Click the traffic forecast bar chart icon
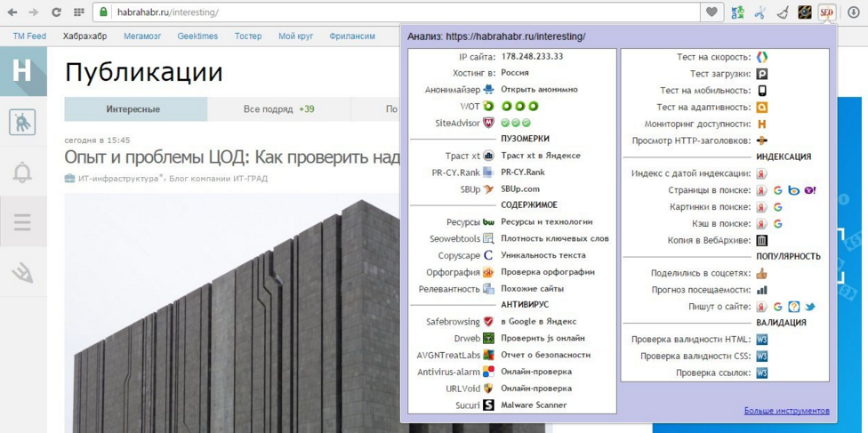This screenshot has width=868, height=433. [762, 290]
